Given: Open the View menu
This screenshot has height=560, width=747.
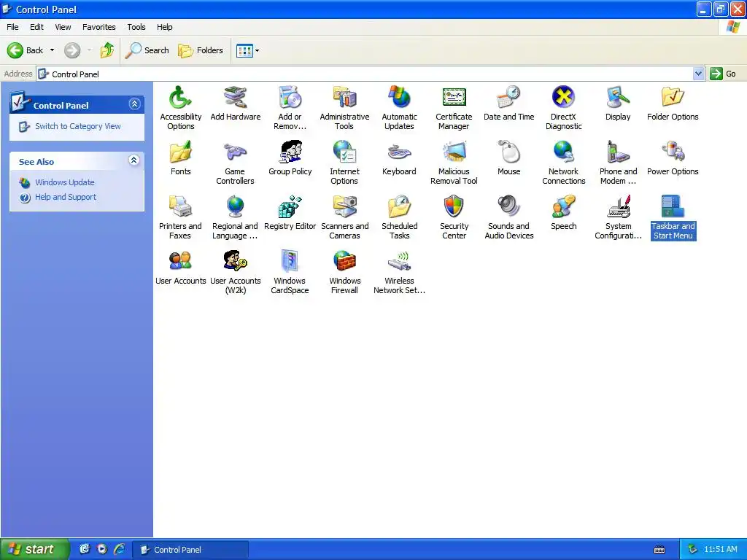Looking at the screenshot, I should 63,27.
